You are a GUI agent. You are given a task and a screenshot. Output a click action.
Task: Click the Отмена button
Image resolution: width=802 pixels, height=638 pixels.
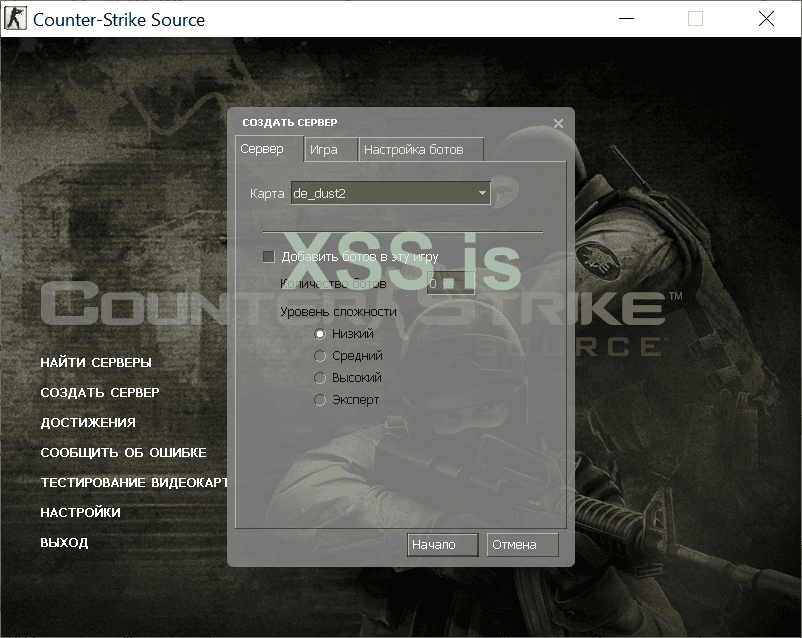(x=523, y=545)
